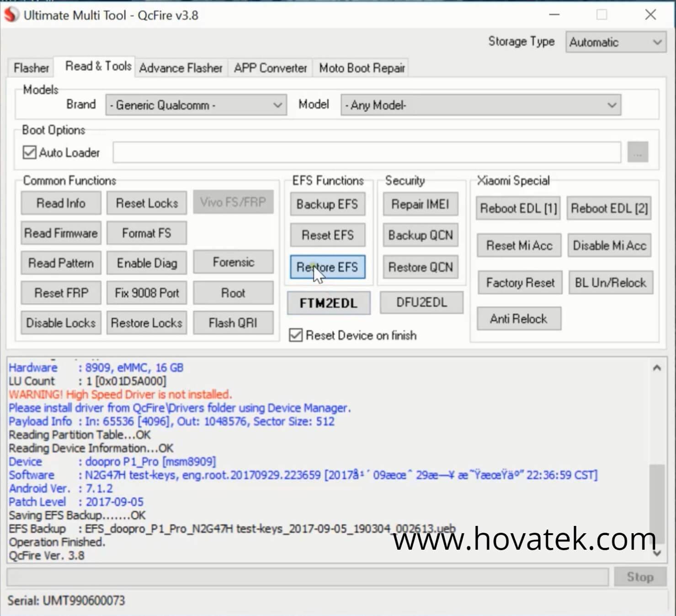Click the 'WARNING! High Speed Driver' log line
Screen dimensions: 676x616
[120, 394]
